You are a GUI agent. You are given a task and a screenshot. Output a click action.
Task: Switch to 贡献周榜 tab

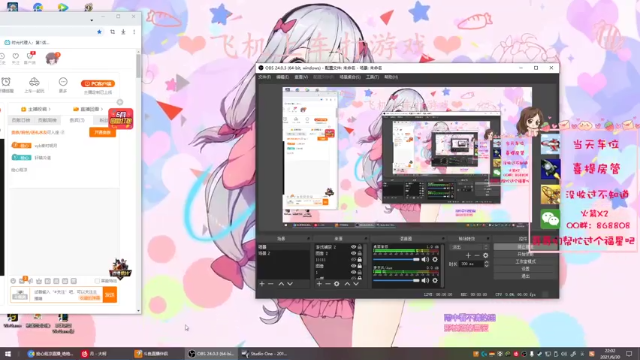47,120
